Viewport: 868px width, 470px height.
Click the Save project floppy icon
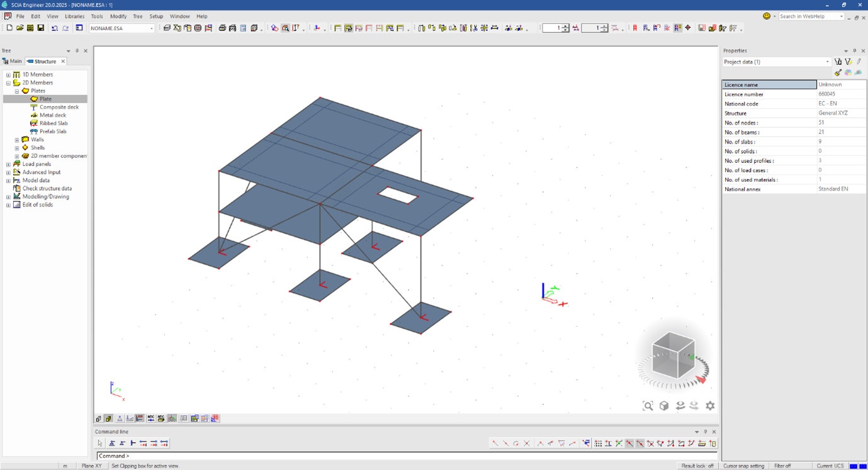pyautogui.click(x=41, y=28)
